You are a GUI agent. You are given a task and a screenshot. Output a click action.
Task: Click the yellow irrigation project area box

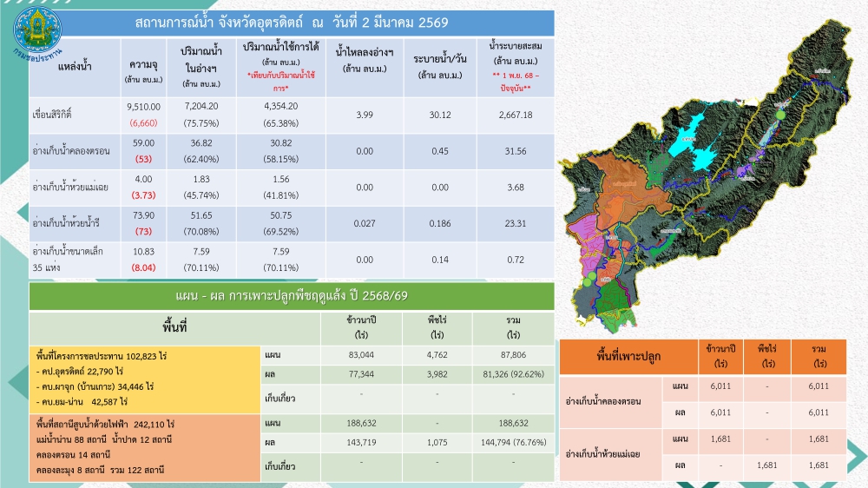[145, 378]
